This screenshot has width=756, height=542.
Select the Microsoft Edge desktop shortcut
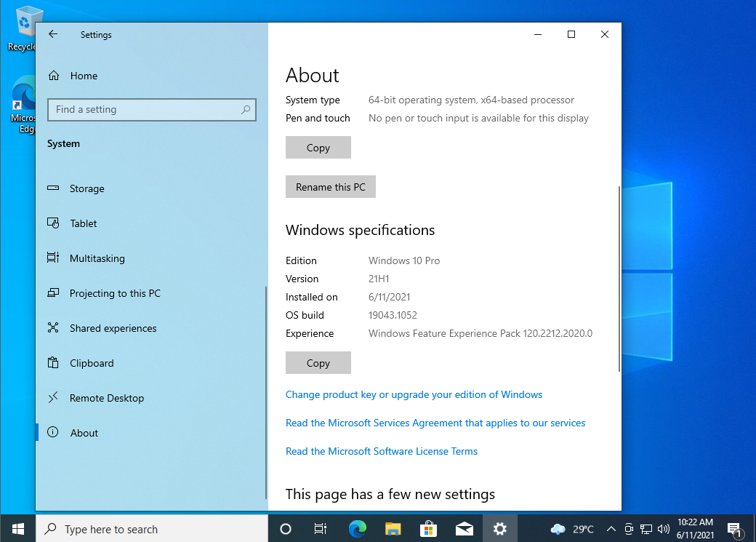pyautogui.click(x=23, y=104)
